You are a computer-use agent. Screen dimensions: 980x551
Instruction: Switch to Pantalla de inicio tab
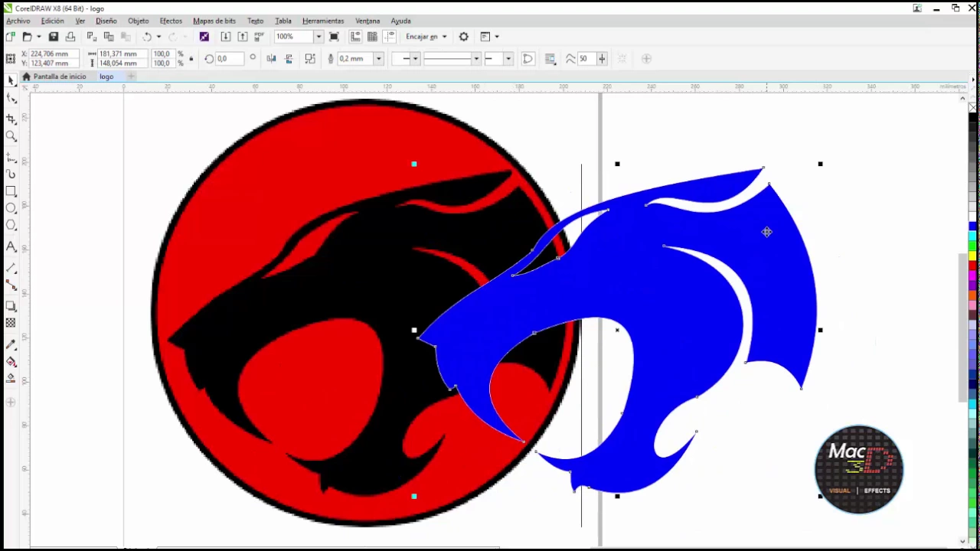pos(54,77)
